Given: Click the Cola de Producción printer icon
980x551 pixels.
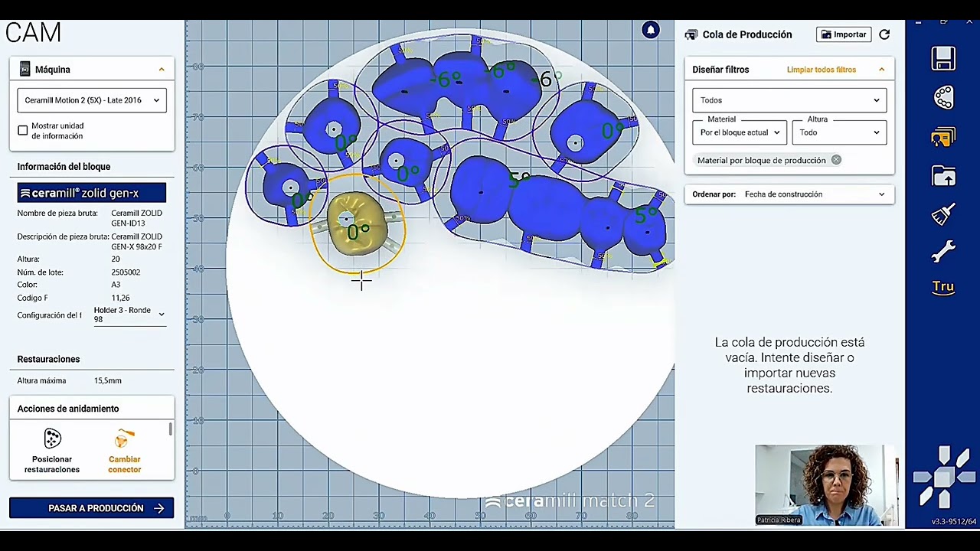Looking at the screenshot, I should click(x=691, y=34).
